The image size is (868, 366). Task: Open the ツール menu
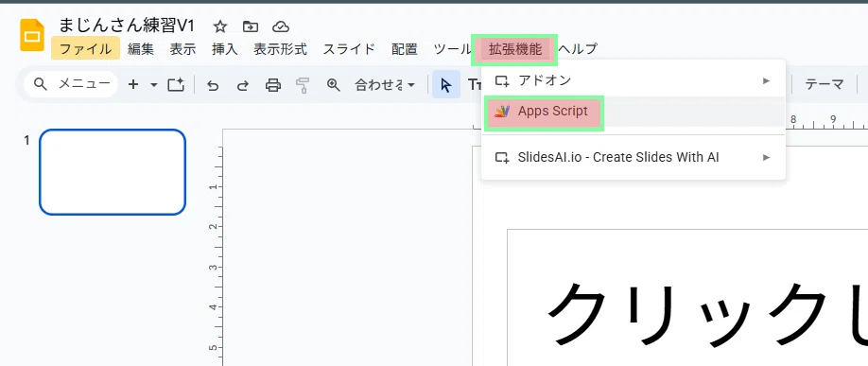pyautogui.click(x=451, y=49)
